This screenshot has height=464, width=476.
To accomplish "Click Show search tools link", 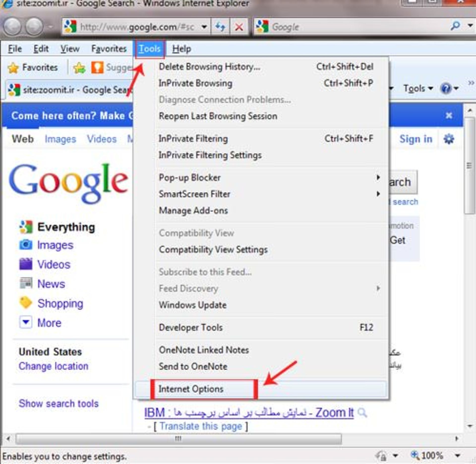I will point(59,403).
